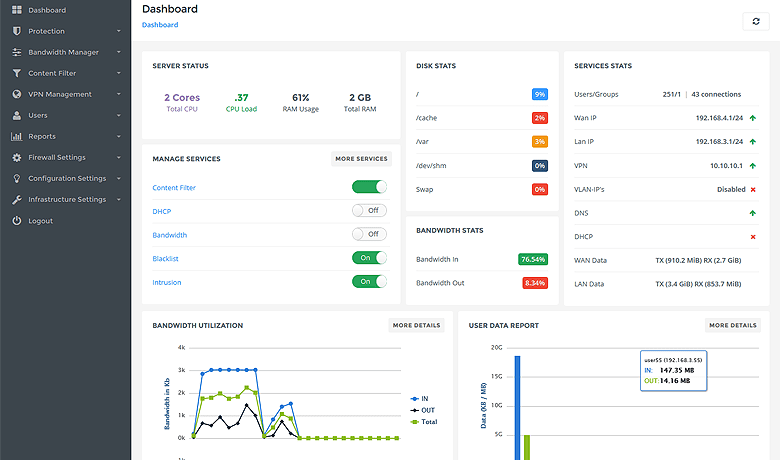Click the green up arrow in VPN row
Viewport: 780px width, 460px height.
(x=753, y=166)
